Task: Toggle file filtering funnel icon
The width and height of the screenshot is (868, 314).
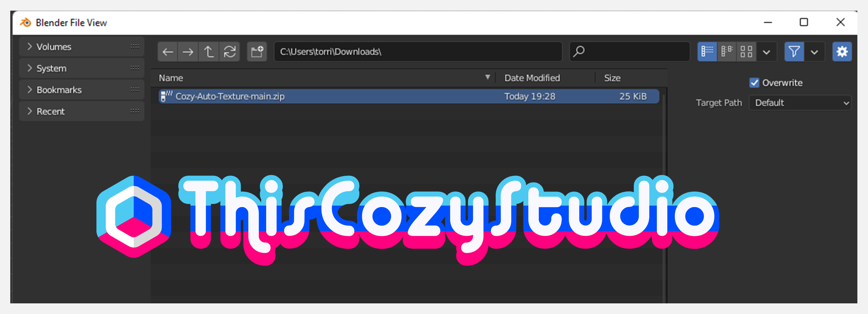Action: [794, 52]
